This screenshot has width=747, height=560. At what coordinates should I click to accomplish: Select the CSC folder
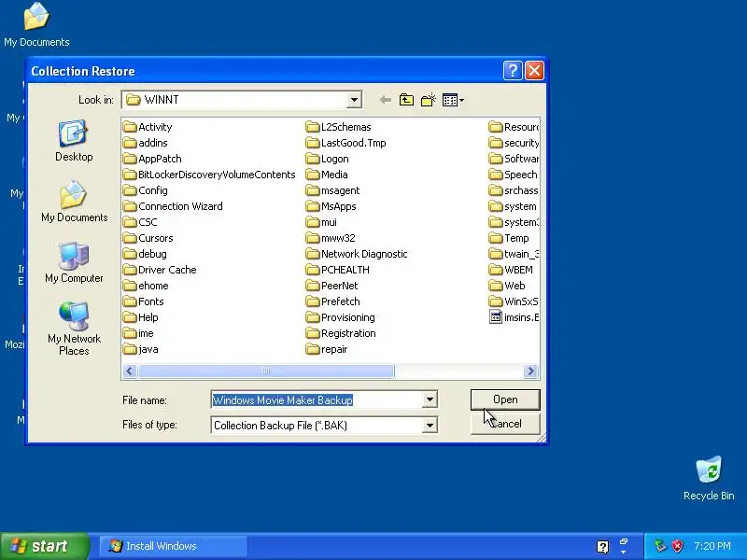click(x=140, y=222)
